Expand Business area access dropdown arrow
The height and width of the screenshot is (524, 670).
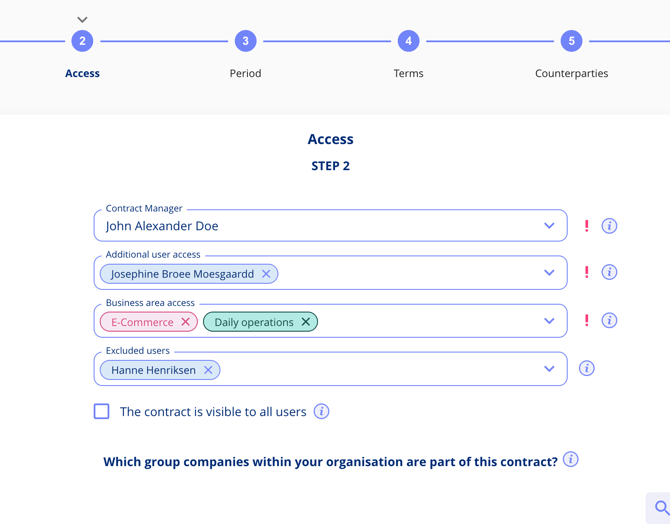(549, 321)
